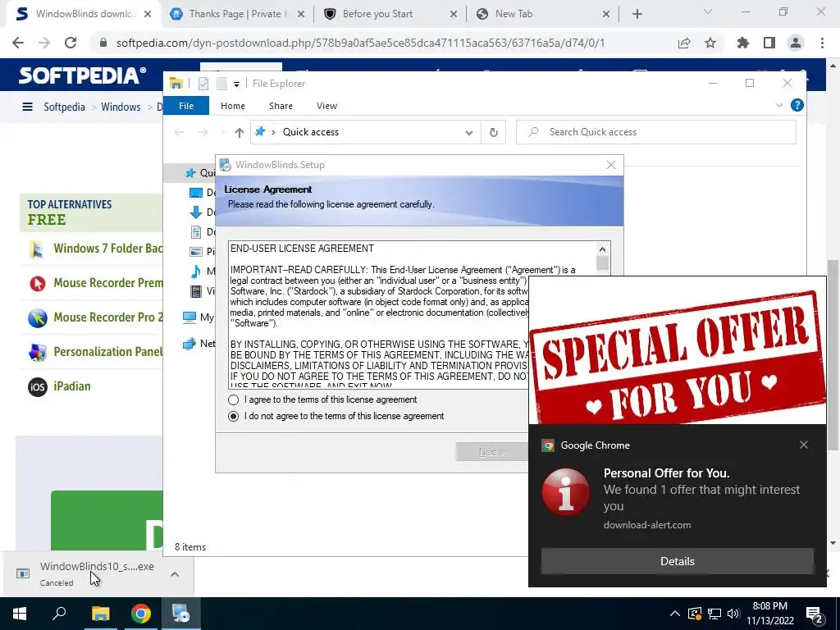
Task: Open the network icon in system tray
Action: [x=714, y=614]
